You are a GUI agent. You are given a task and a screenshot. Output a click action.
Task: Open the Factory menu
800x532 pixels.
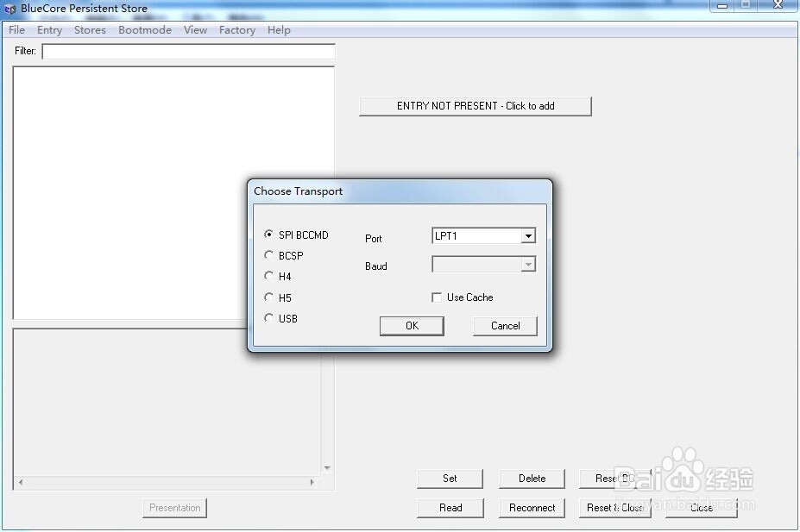[237, 30]
